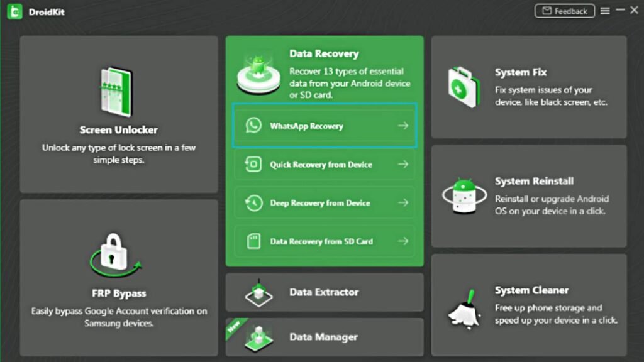The height and width of the screenshot is (362, 644).
Task: Click the DroidKit app name text
Action: (x=47, y=12)
